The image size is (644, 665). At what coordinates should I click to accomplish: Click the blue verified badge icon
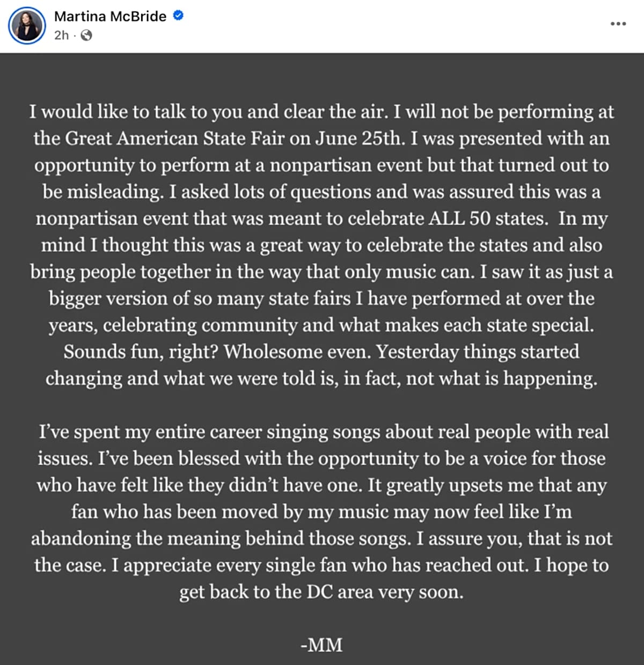tap(178, 16)
